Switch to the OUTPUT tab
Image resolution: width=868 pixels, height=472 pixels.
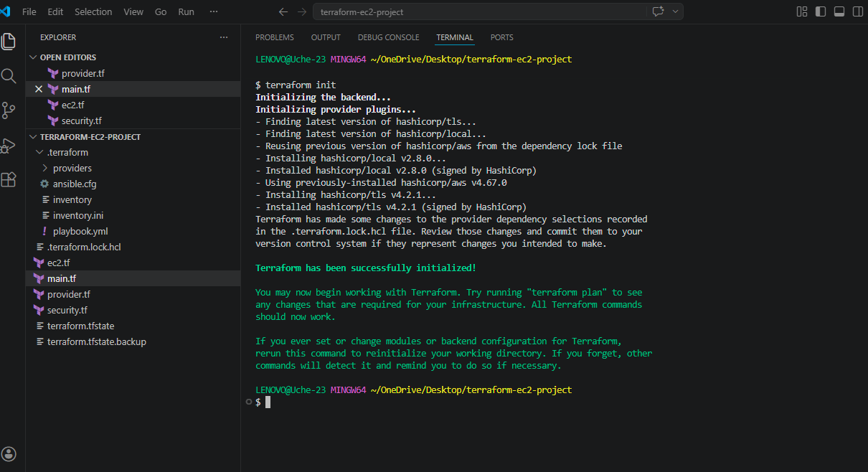pyautogui.click(x=326, y=37)
